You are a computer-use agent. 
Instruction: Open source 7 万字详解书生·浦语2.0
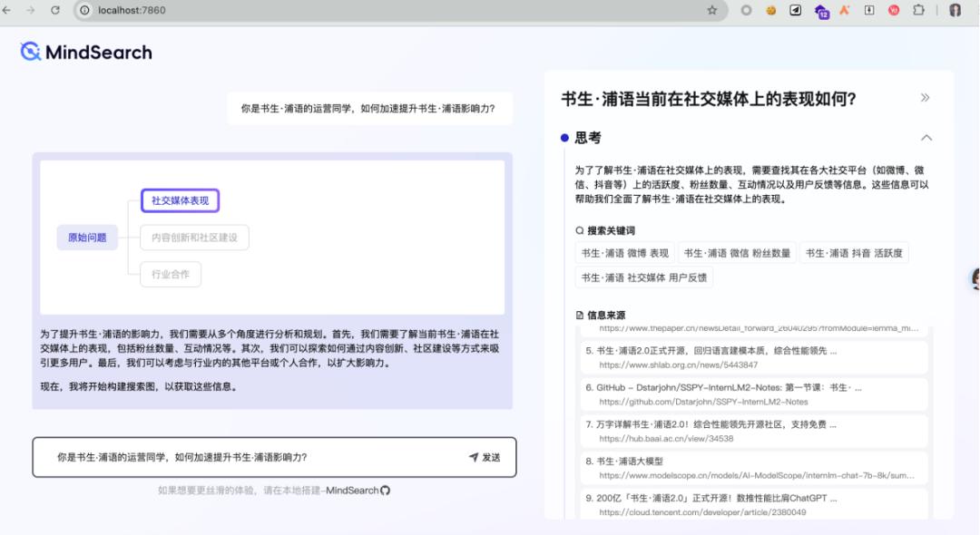click(754, 431)
